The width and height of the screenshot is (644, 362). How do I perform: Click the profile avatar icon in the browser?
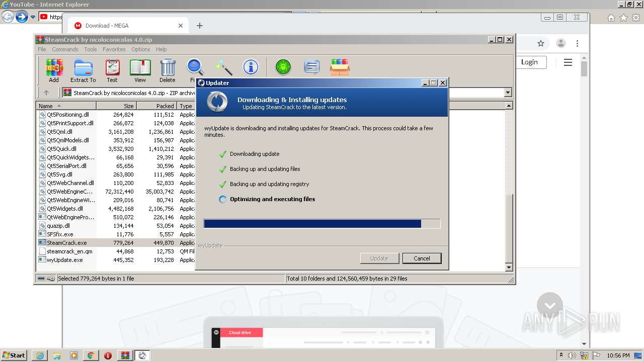pyautogui.click(x=560, y=43)
